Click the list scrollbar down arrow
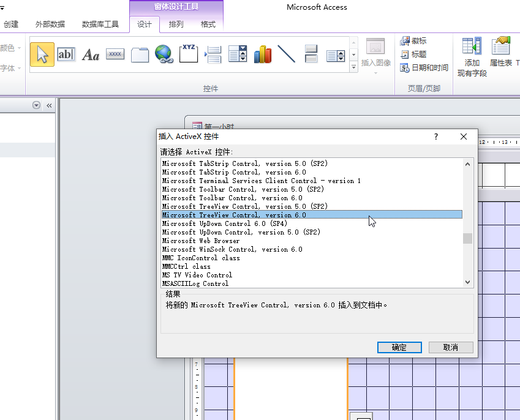520x420 pixels. pos(467,282)
